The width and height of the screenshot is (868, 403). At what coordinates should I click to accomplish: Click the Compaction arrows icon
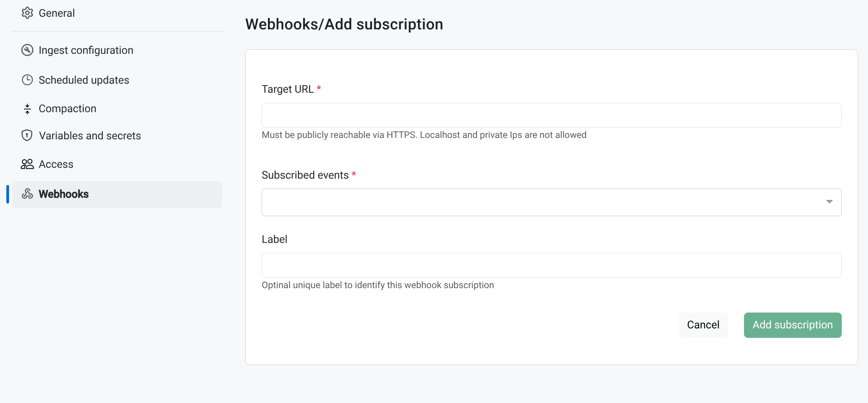coord(27,109)
